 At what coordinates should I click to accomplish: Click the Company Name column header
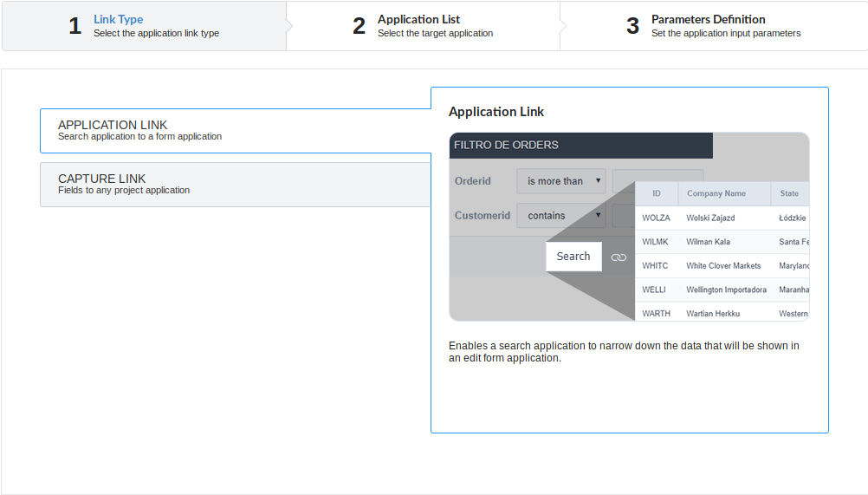716,193
